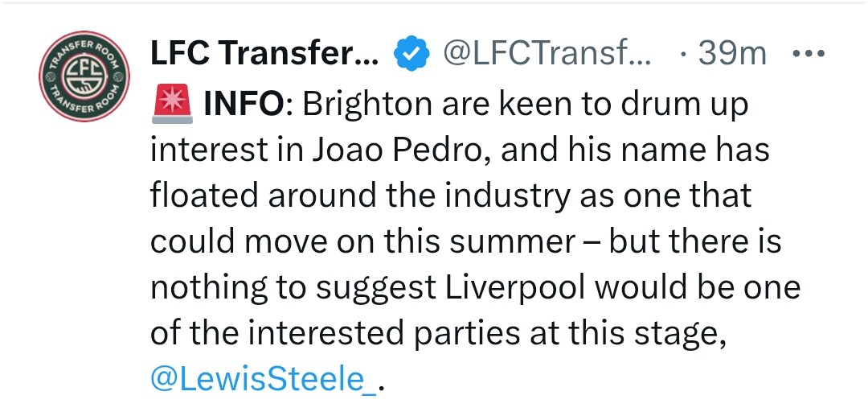This screenshot has width=868, height=416.
Task: Open the display name LFC Transfer…
Action: [x=264, y=54]
